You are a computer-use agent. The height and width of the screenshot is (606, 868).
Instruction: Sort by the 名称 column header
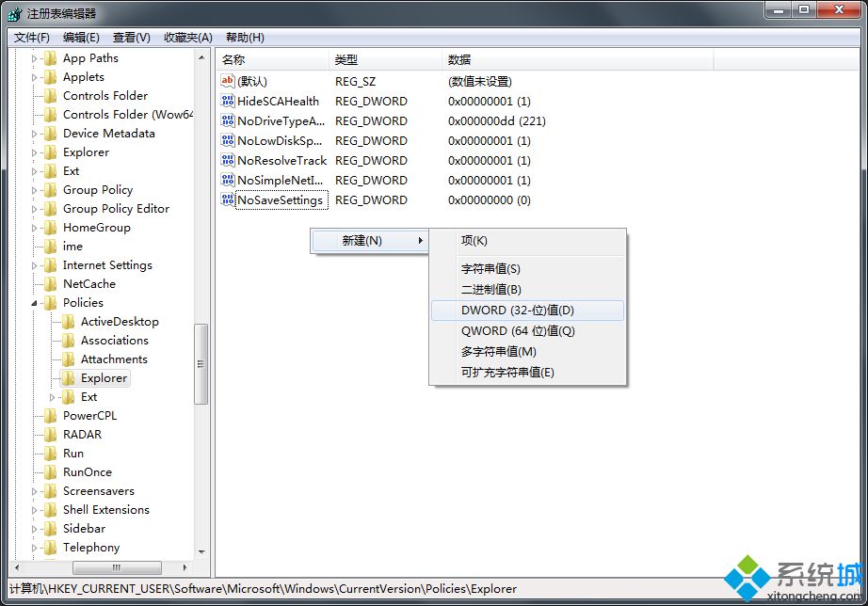(273, 60)
